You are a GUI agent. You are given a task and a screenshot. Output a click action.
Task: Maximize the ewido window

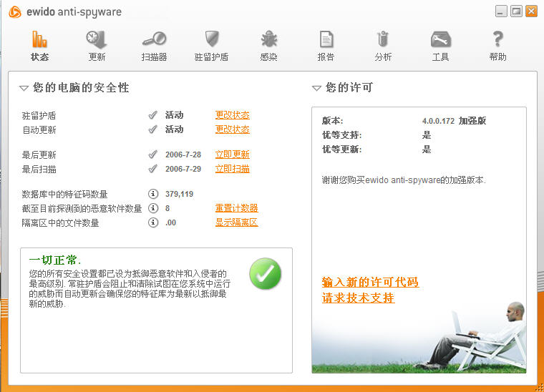516,11
